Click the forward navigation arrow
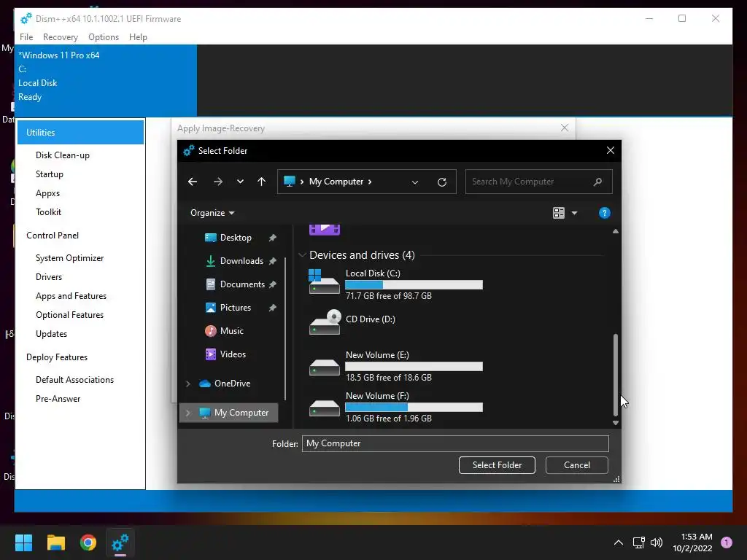 click(217, 182)
